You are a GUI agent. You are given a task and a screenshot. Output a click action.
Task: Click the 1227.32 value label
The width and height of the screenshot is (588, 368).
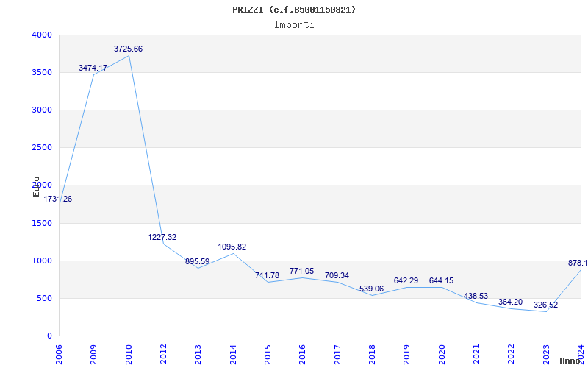click(x=162, y=237)
